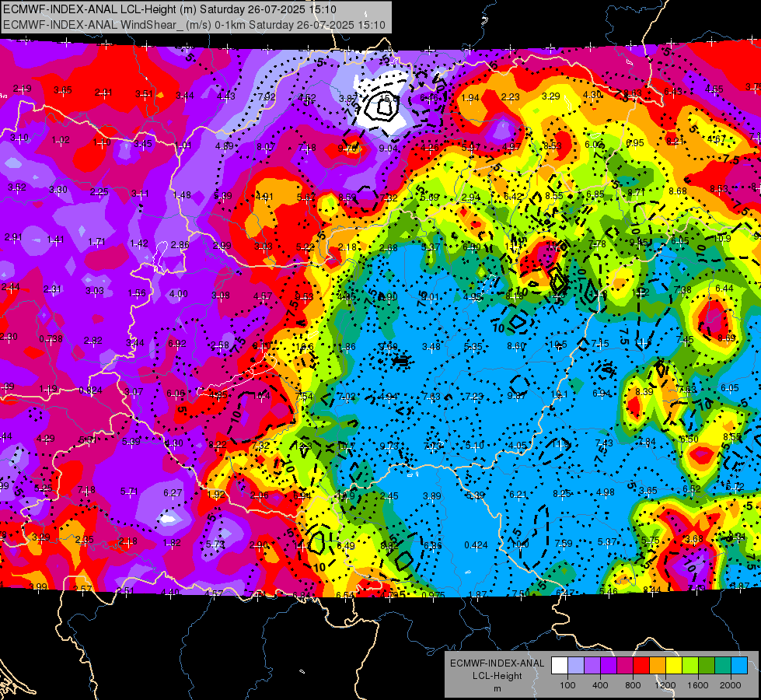
Task: Click the wind shear value 2.58
Action: point(220,345)
